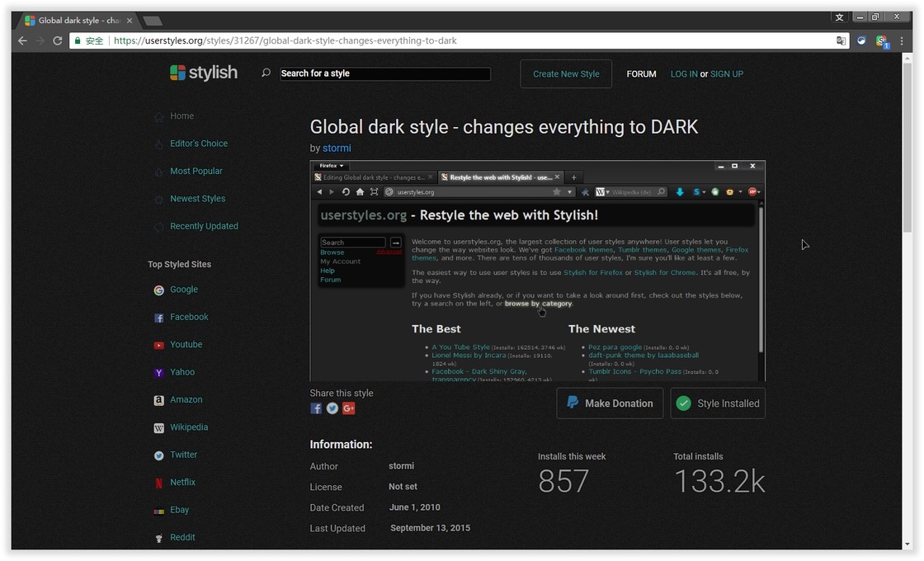
Task: Share this style on Google Plus
Action: coord(349,408)
